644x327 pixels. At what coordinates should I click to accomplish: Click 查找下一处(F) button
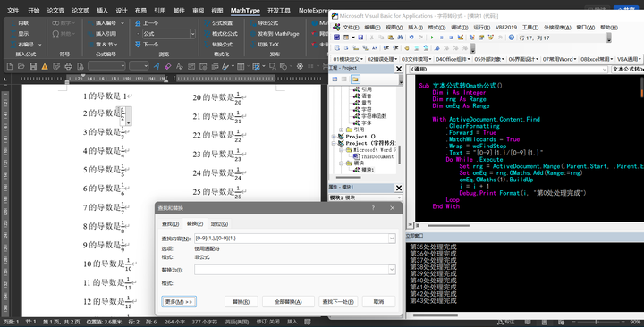(x=338, y=302)
